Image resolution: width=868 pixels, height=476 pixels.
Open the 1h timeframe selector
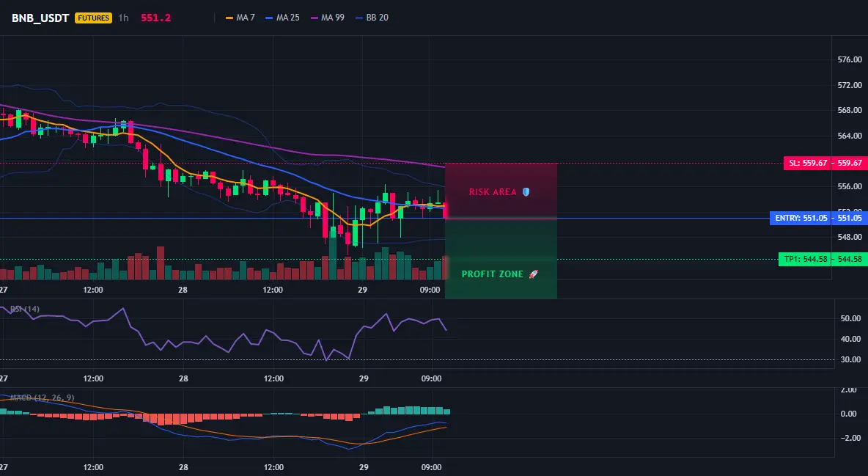(x=123, y=18)
